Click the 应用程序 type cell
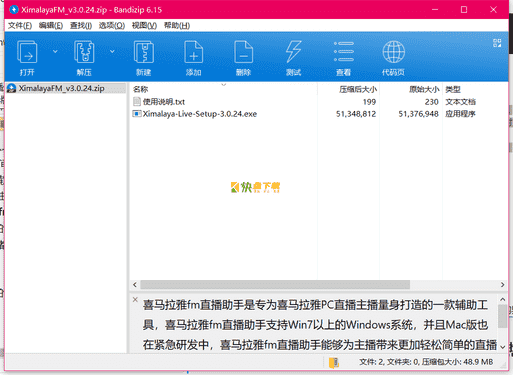The width and height of the screenshot is (513, 375). [x=460, y=114]
